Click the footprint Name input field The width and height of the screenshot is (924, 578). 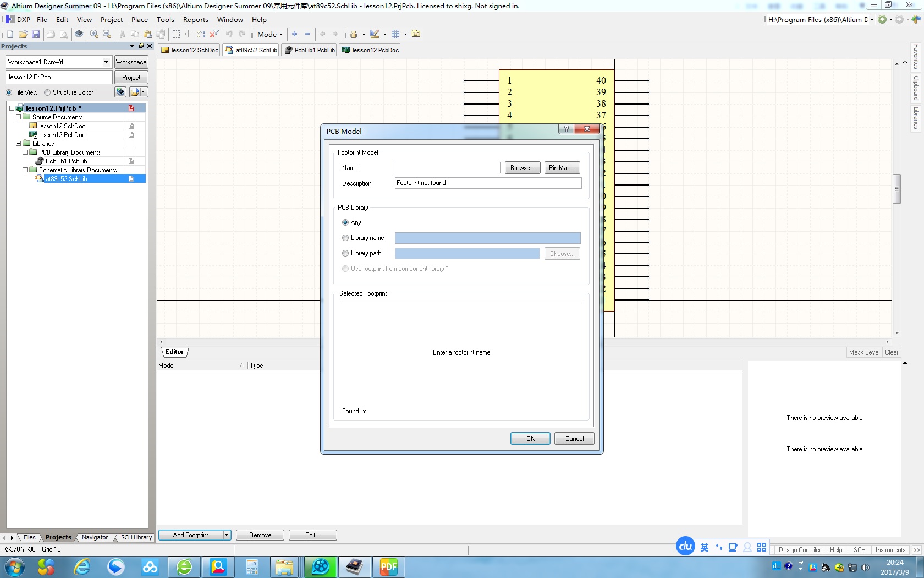click(447, 167)
